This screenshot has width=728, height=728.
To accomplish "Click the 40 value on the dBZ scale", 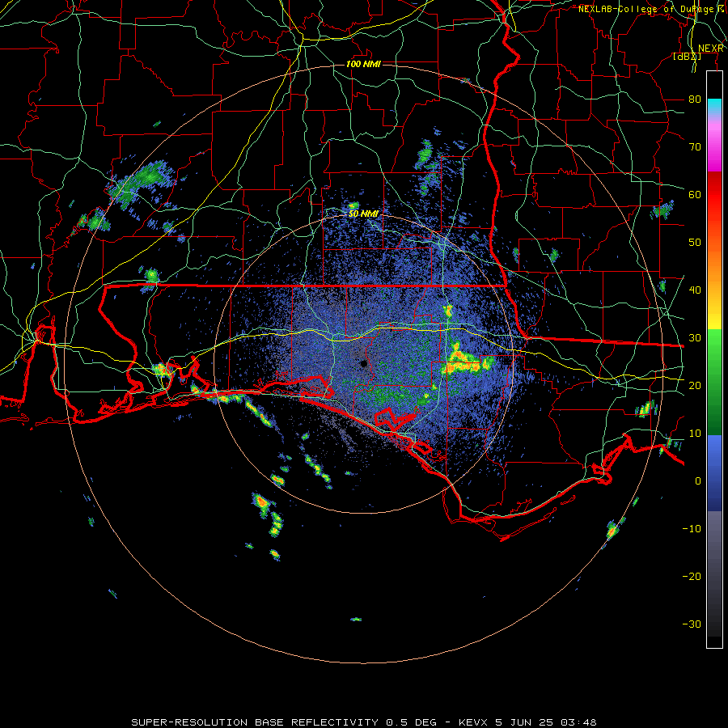I will [695, 290].
